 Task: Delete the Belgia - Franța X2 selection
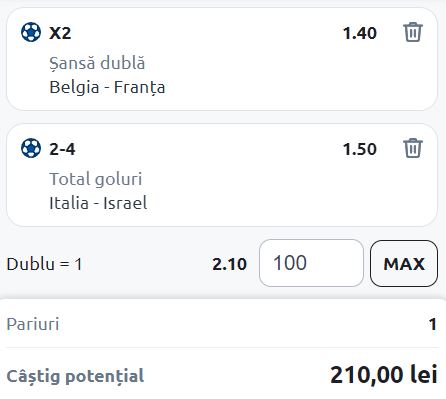point(413,32)
